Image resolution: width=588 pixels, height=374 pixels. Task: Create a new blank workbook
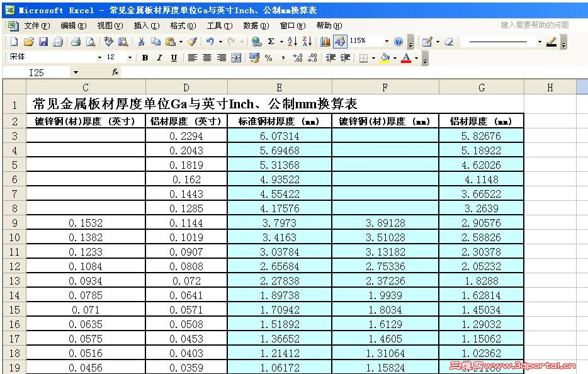pyautogui.click(x=14, y=42)
